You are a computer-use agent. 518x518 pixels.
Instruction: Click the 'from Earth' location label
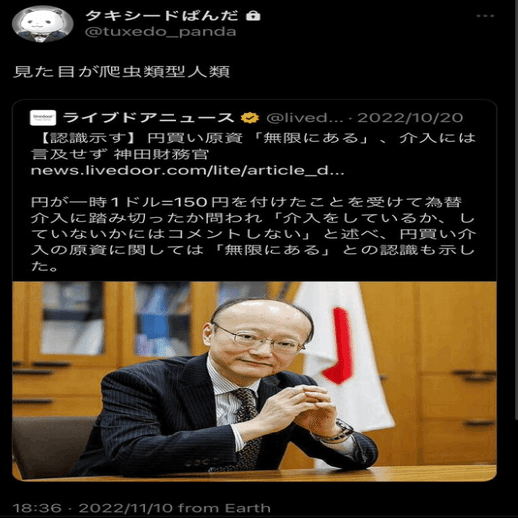[224, 508]
